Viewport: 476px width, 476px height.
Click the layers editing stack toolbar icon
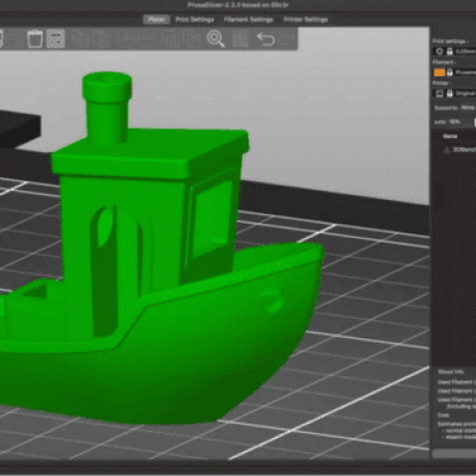[x=240, y=39]
